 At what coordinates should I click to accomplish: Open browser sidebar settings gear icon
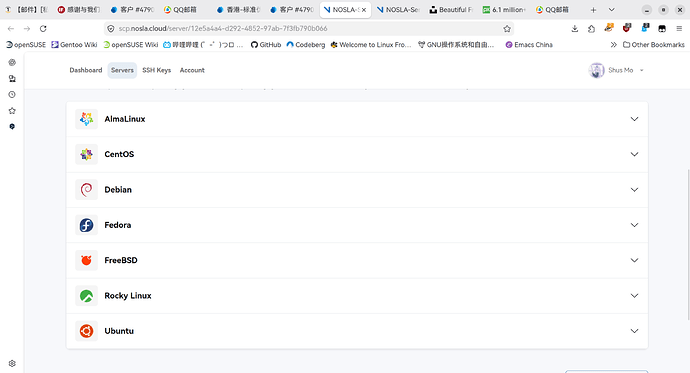click(12, 363)
